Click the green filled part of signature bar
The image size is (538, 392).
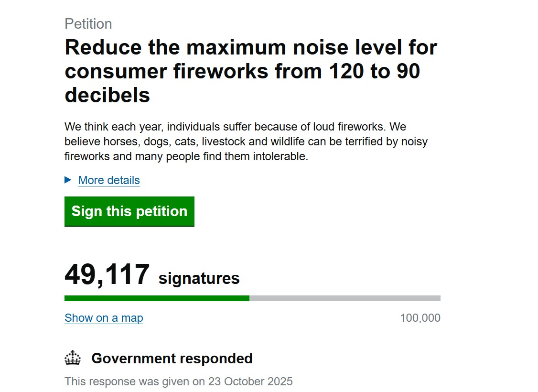(x=157, y=298)
